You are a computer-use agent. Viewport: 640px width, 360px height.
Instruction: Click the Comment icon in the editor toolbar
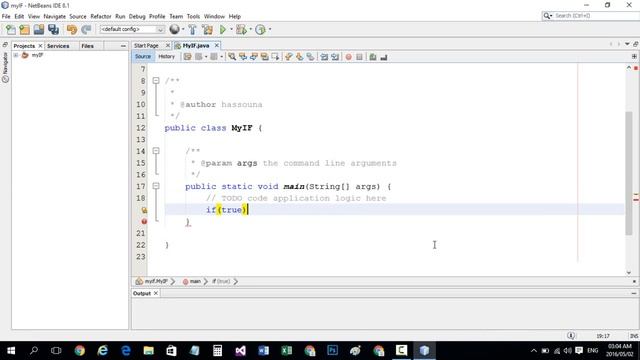(373, 57)
